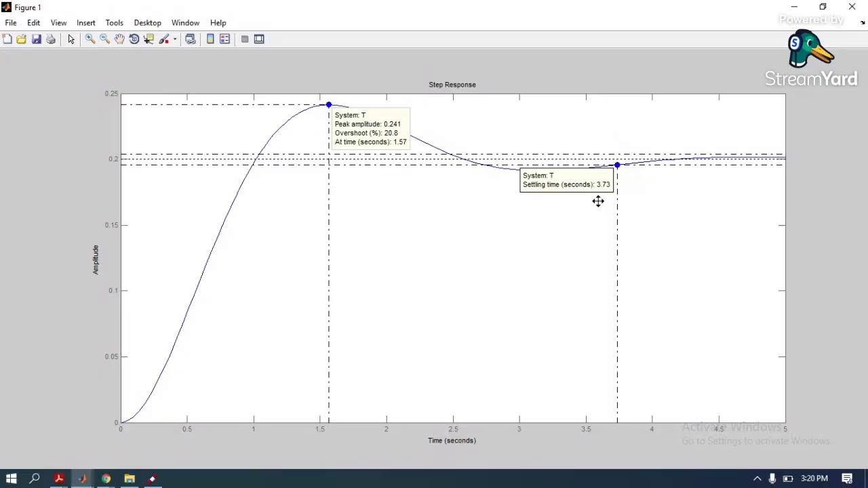Click the Show Plot Tools and Dock icon
The height and width of the screenshot is (488, 868).
pos(259,39)
